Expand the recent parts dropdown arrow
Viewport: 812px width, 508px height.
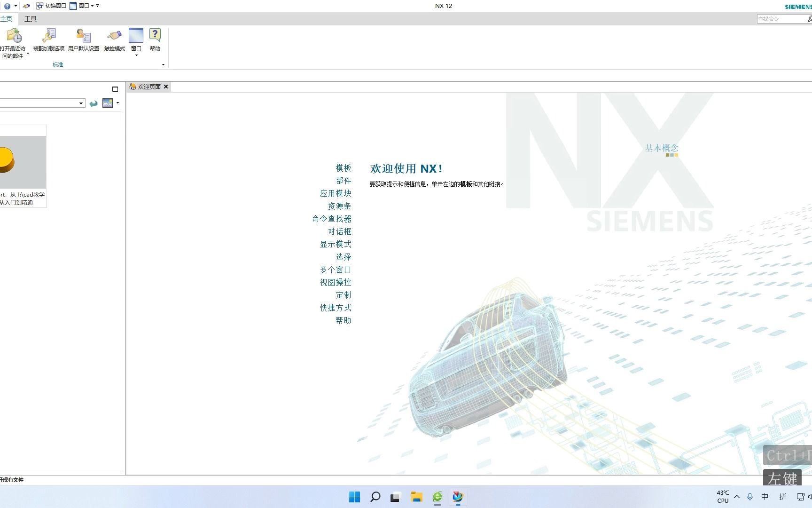[28, 54]
